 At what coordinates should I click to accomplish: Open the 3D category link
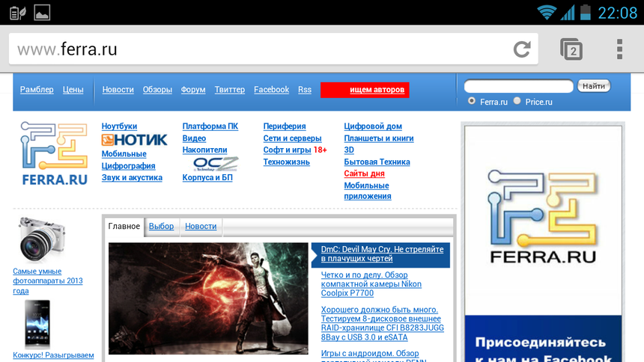349,150
